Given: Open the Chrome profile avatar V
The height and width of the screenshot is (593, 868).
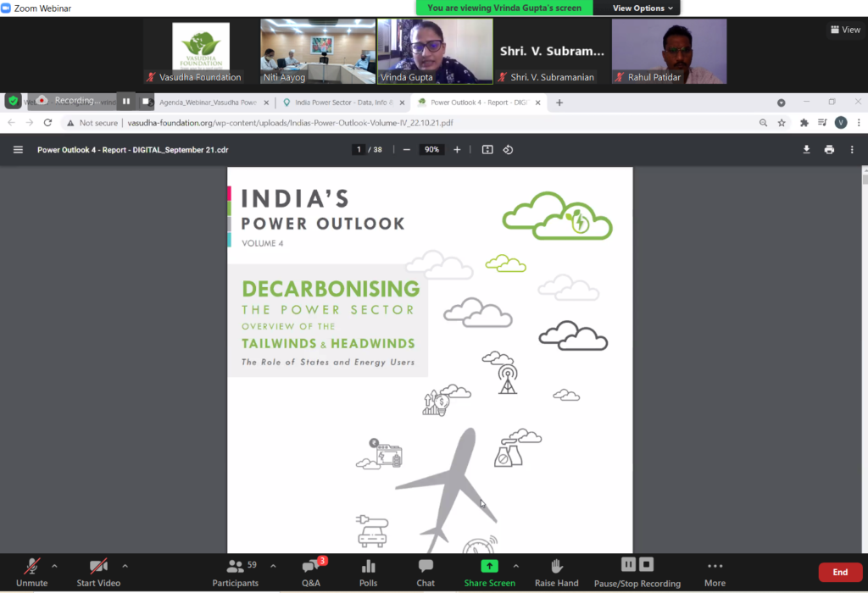Looking at the screenshot, I should [840, 123].
